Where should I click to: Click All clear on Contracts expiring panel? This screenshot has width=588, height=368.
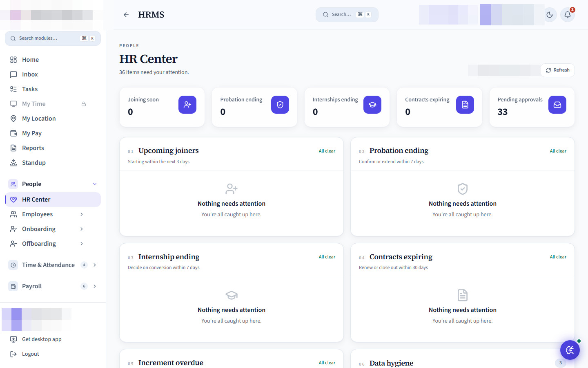coord(558,257)
